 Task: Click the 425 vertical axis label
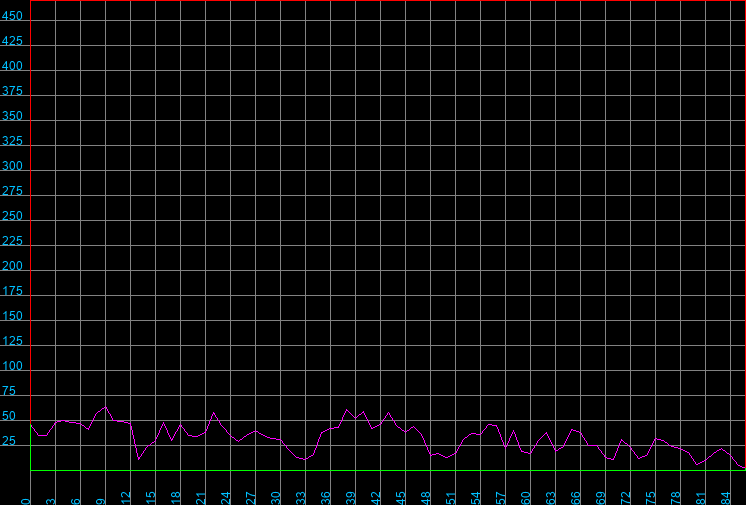12,41
